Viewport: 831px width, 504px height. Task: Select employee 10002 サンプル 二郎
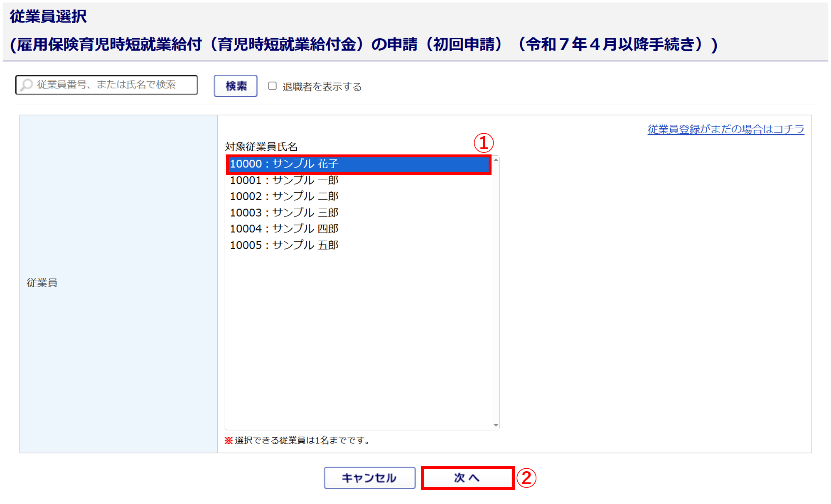(x=284, y=196)
